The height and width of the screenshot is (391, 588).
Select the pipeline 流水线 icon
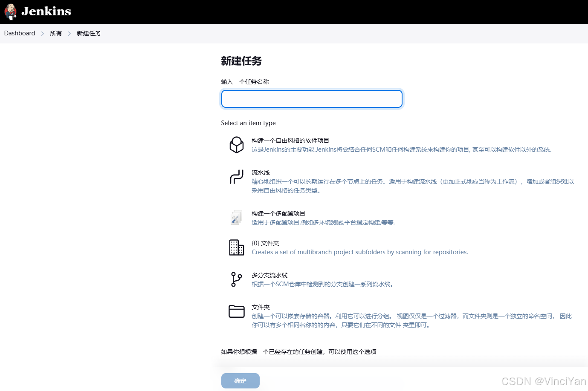(237, 177)
